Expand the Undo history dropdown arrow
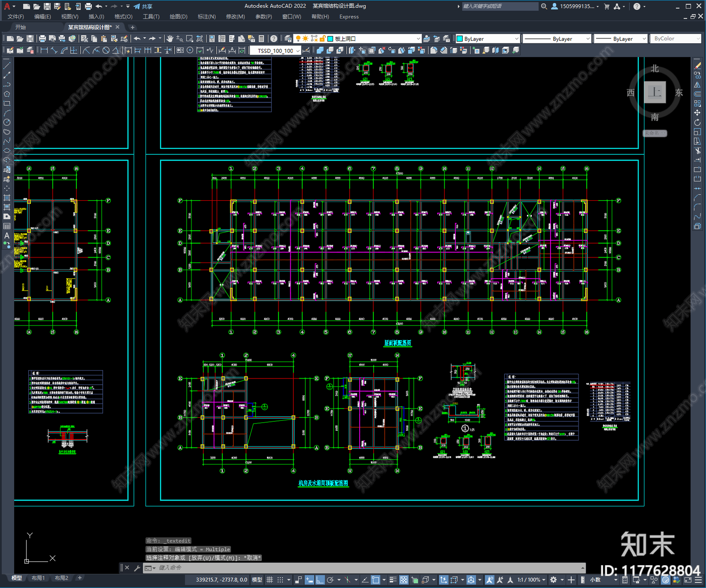 [144, 39]
